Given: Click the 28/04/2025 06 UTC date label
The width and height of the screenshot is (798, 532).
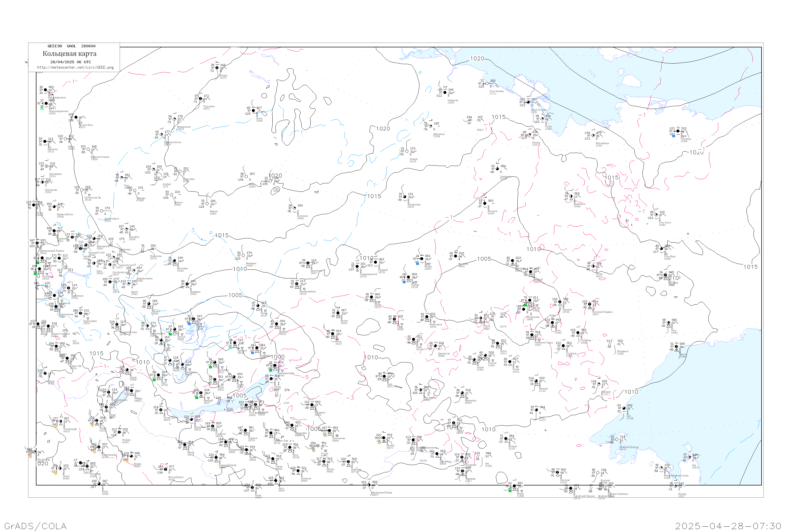Looking at the screenshot, I should pyautogui.click(x=70, y=62).
